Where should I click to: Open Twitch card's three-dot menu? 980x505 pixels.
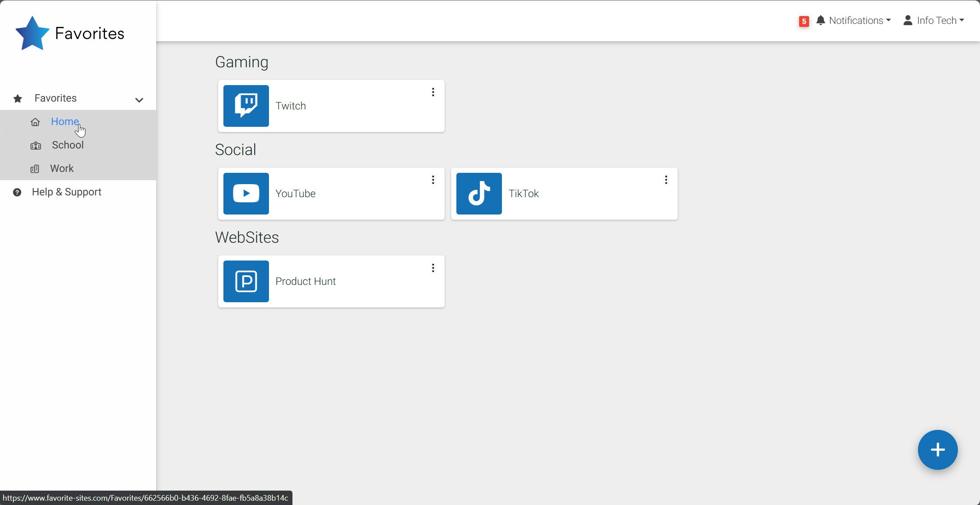[x=433, y=92]
